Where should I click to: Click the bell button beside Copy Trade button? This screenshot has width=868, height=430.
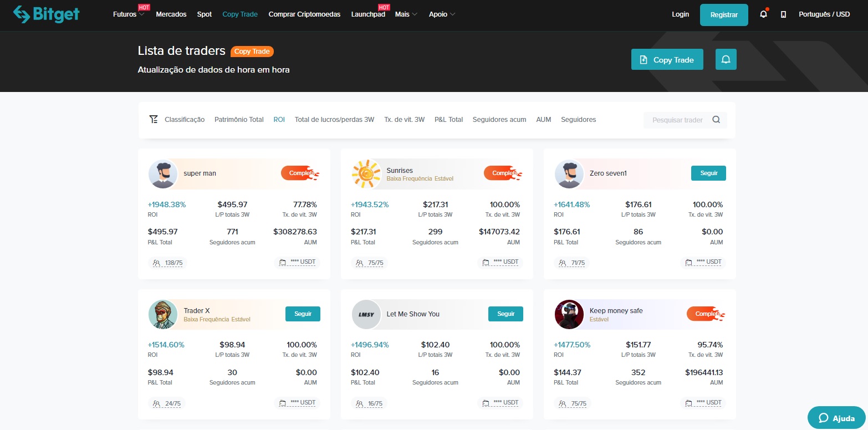point(726,59)
